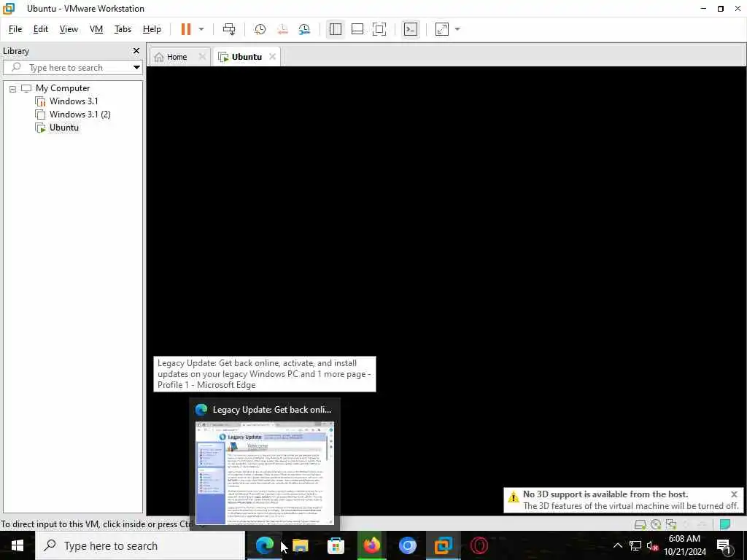Toggle the library sidebar view
Image resolution: width=747 pixels, height=560 pixels.
click(x=336, y=29)
